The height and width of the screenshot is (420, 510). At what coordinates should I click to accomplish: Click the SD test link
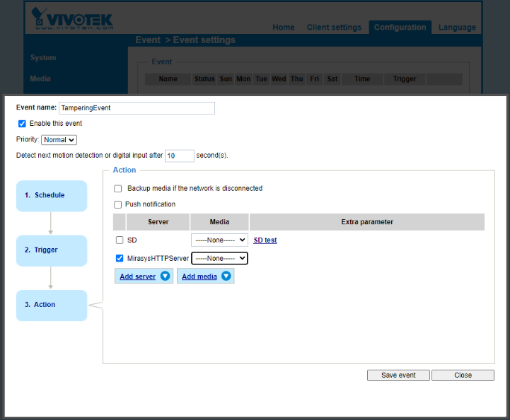pyautogui.click(x=265, y=240)
